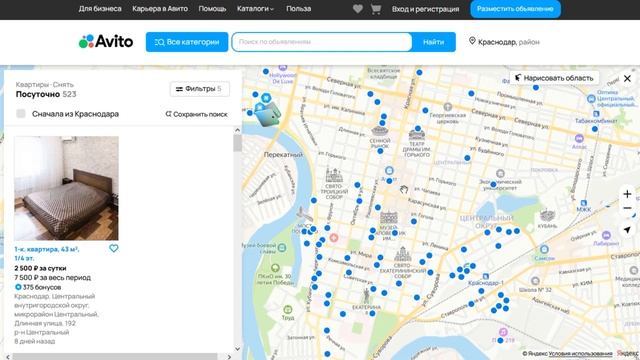Open Для бизнеса menu item
The image size is (640, 360).
coord(100,9)
